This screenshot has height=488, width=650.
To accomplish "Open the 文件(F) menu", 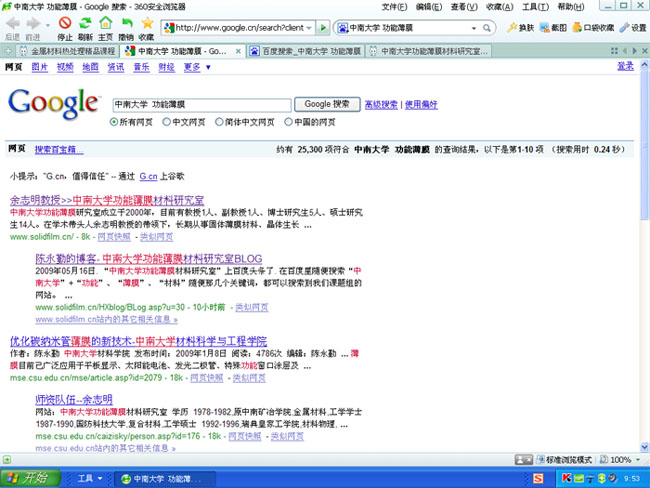I will (394, 7).
